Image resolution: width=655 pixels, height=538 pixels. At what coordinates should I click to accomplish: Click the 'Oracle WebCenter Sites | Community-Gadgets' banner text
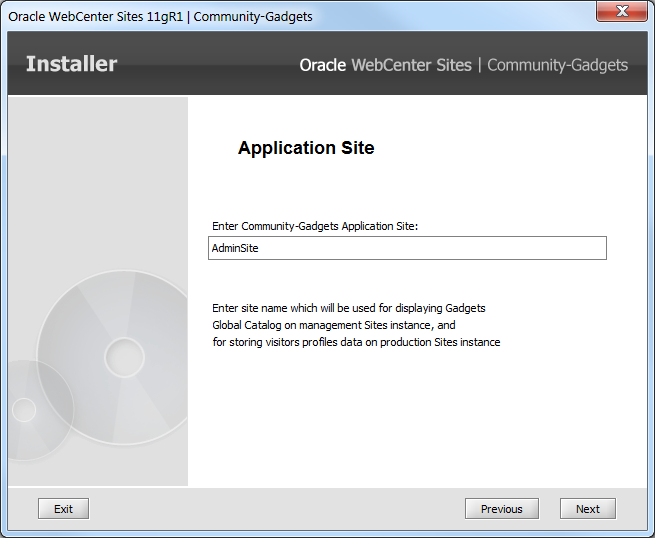[x=464, y=65]
